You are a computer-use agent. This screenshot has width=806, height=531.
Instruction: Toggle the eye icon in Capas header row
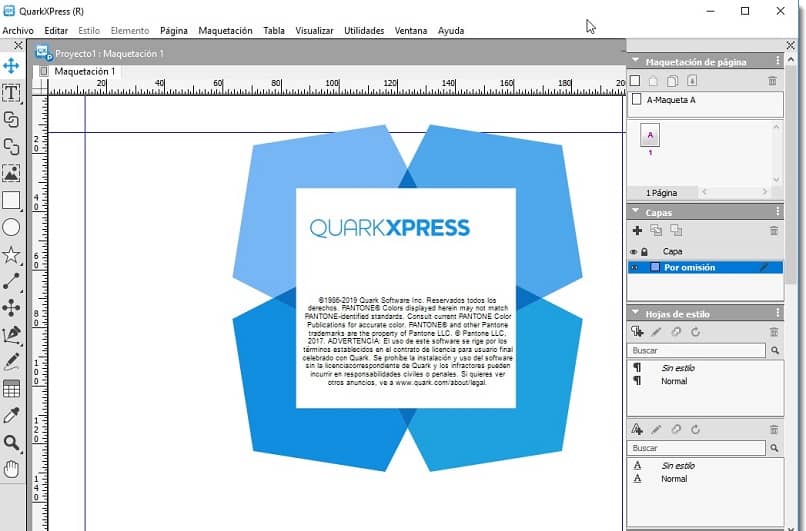[x=634, y=252]
